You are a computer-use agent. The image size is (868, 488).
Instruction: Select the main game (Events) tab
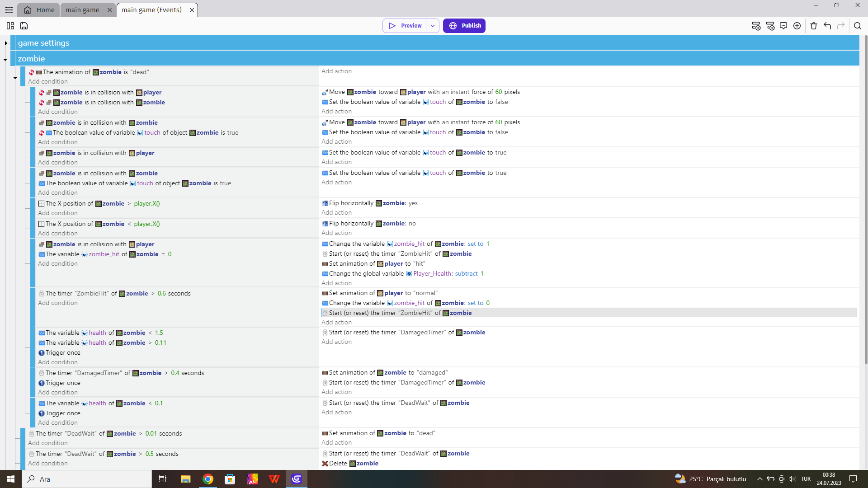(151, 9)
